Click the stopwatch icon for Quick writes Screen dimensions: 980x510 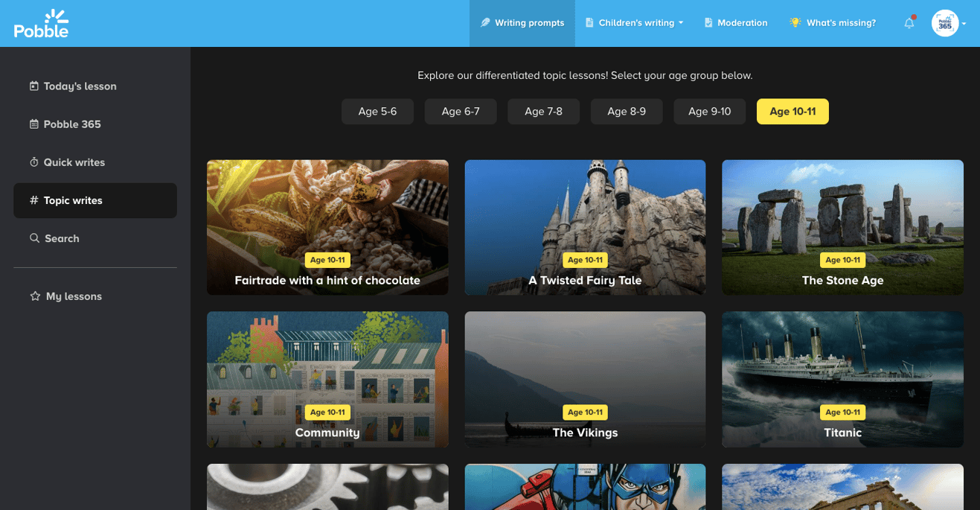34,162
